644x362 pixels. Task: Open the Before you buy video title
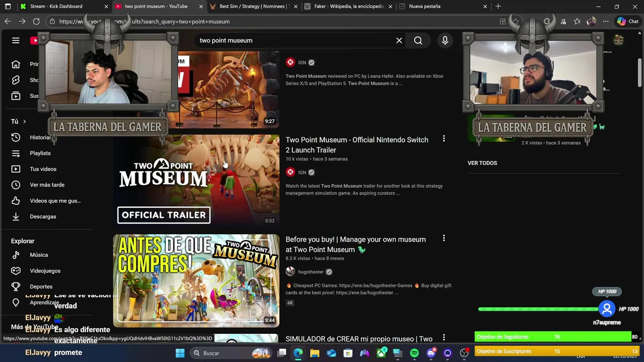[x=356, y=244]
